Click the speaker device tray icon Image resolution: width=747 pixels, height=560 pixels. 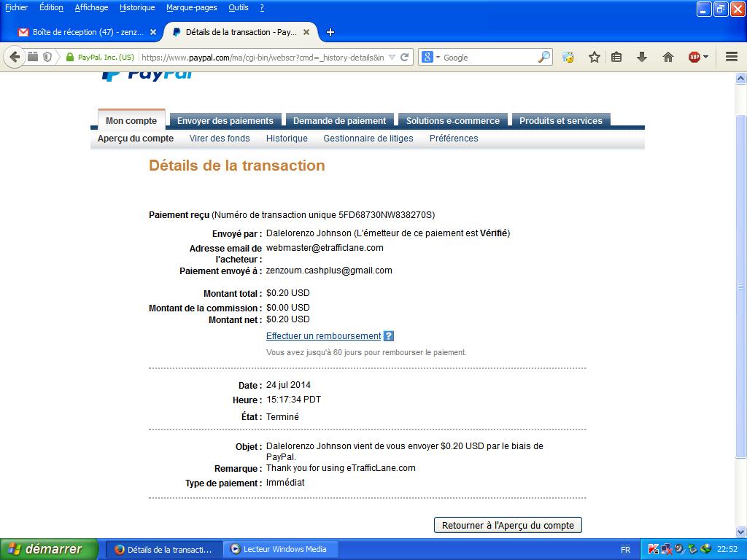679,550
